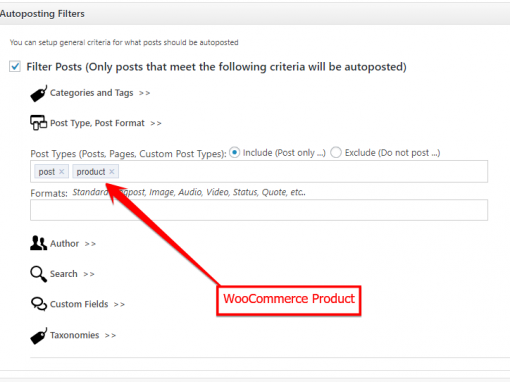Open the Taxonomies filter section
The height and width of the screenshot is (382, 510).
pos(83,335)
